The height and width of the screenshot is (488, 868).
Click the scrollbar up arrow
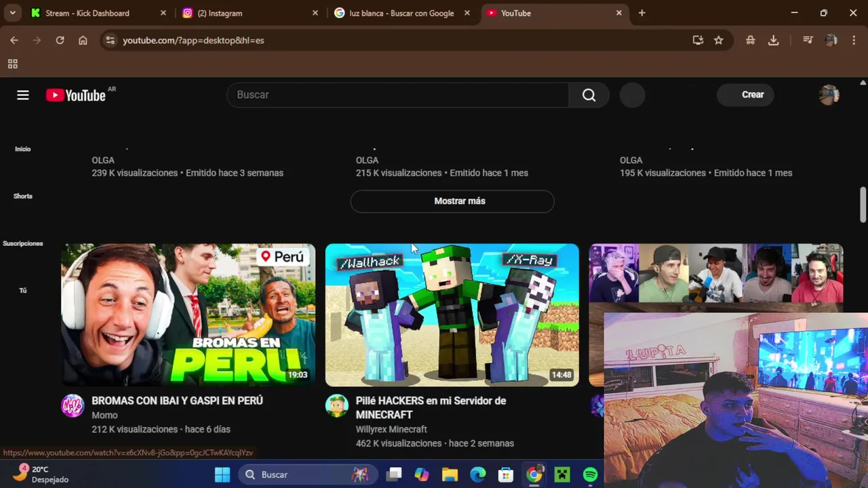coord(863,81)
